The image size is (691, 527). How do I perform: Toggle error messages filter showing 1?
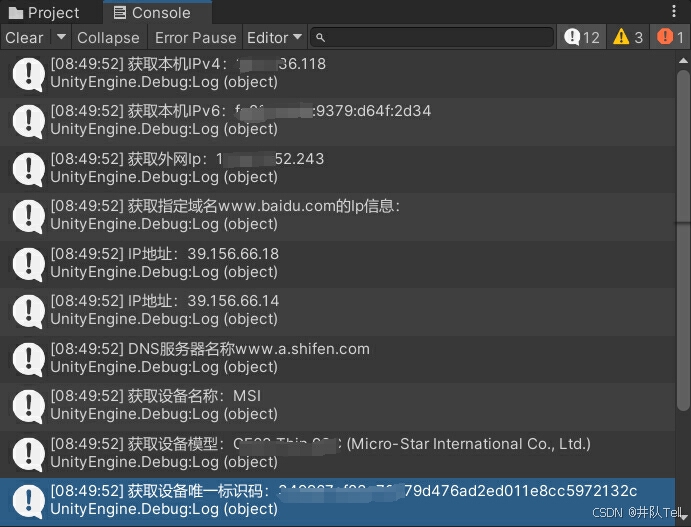point(670,37)
